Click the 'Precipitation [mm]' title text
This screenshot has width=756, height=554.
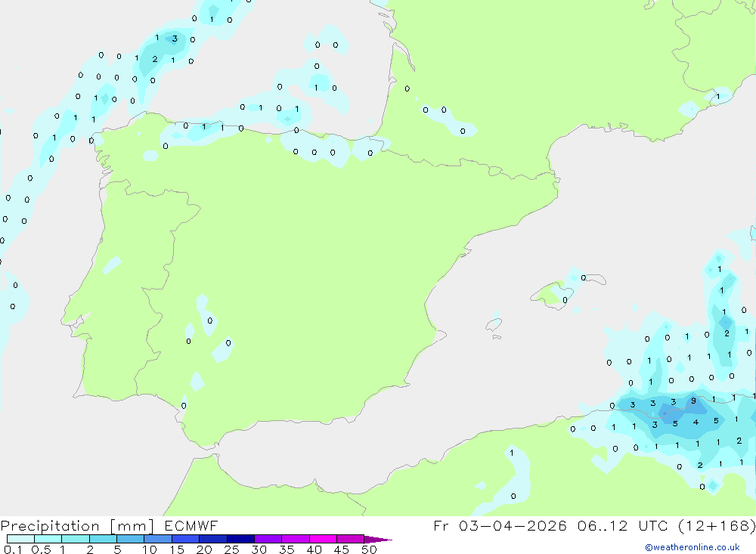click(77, 526)
